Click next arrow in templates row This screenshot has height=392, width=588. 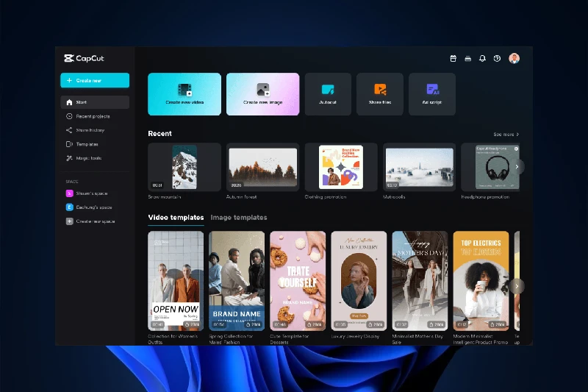(517, 286)
